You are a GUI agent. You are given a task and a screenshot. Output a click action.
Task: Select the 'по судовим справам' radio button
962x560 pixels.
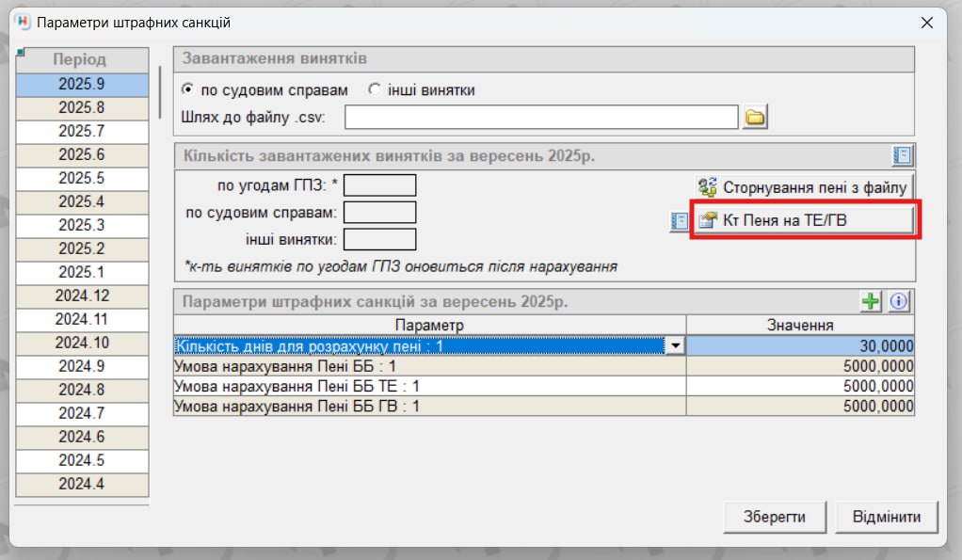(x=188, y=90)
